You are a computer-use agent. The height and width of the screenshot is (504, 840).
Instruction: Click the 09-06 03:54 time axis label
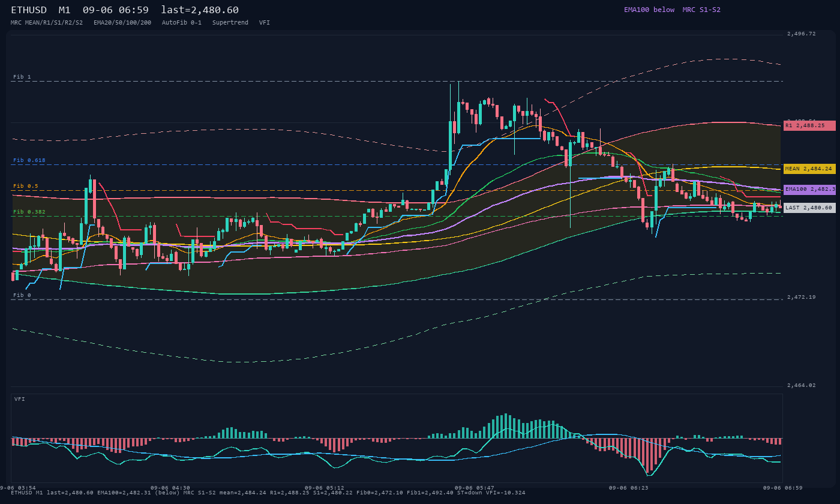point(18,488)
